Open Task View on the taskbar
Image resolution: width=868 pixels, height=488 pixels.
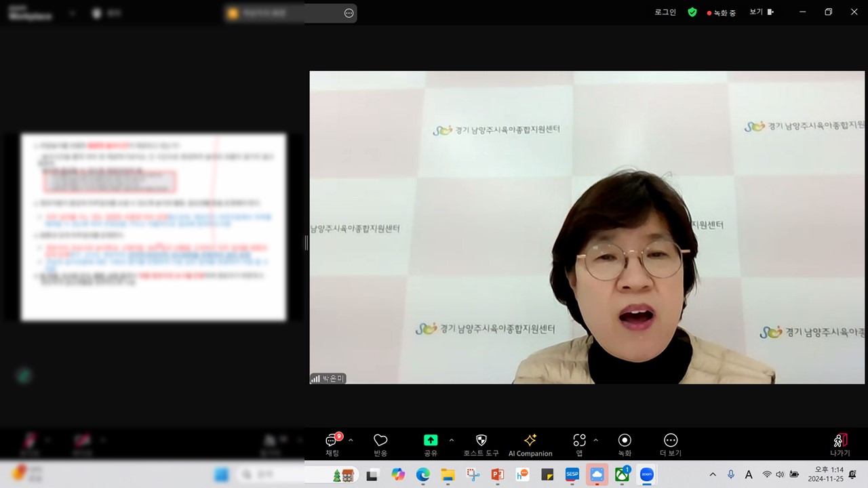click(x=372, y=475)
